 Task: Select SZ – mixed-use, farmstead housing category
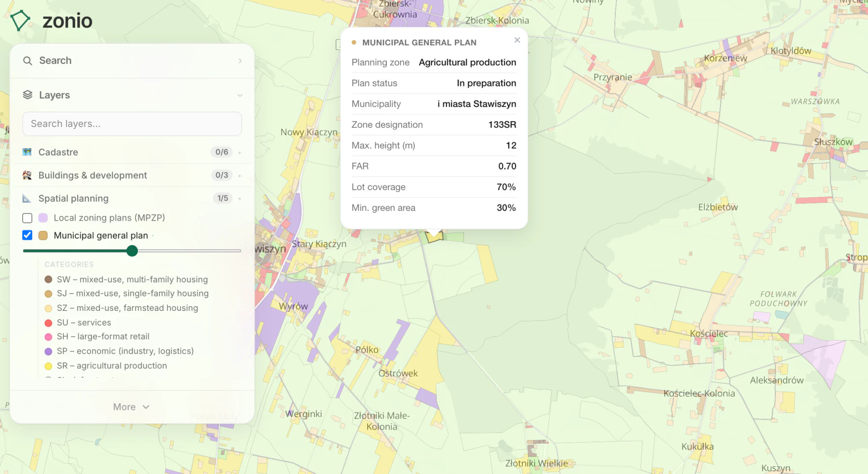coord(122,308)
